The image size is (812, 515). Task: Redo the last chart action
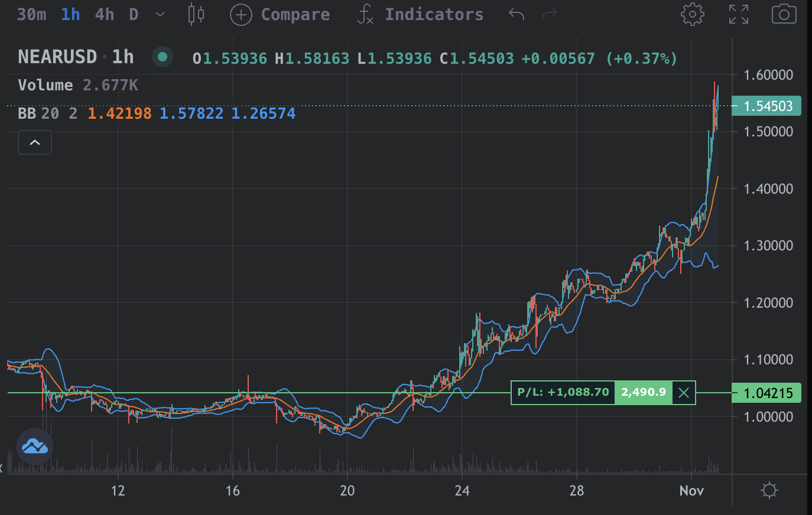click(x=550, y=14)
